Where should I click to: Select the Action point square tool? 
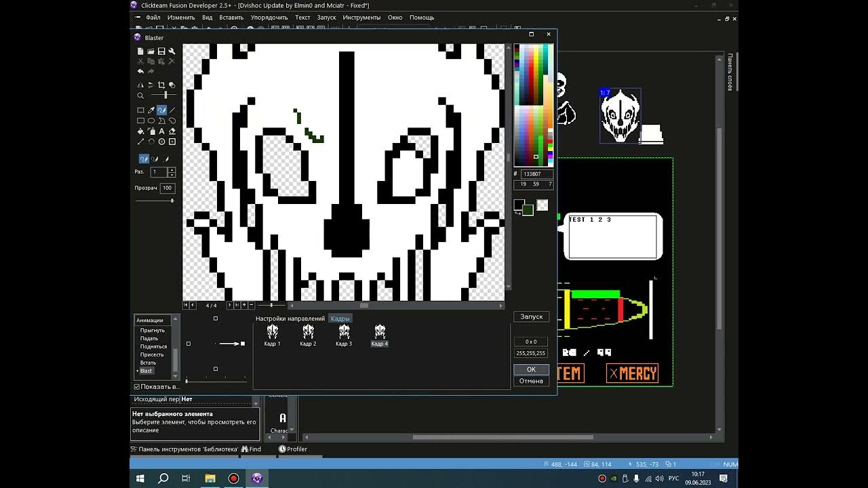point(172,142)
